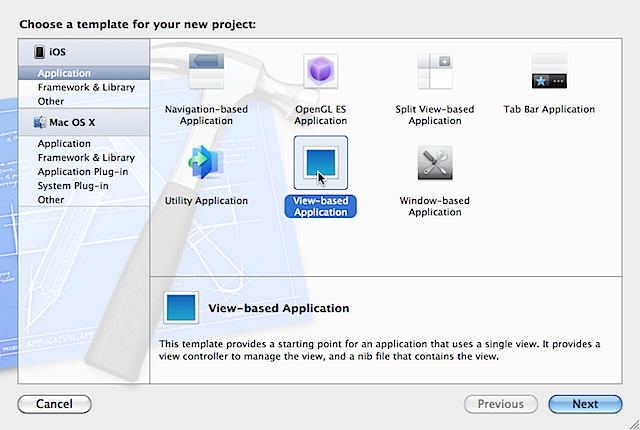Select Application Plug-in category
This screenshot has width=640, height=430.
[82, 171]
